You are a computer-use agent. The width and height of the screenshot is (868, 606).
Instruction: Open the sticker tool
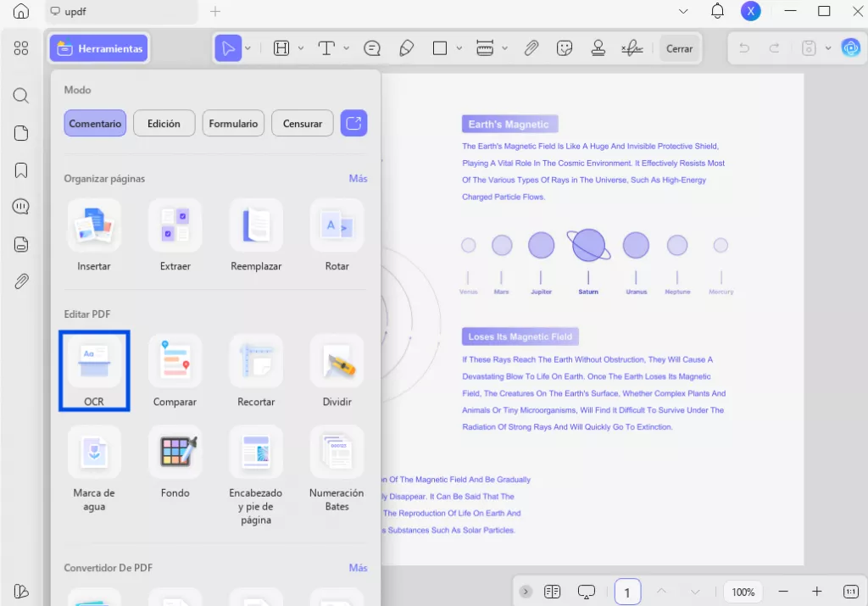(x=564, y=48)
